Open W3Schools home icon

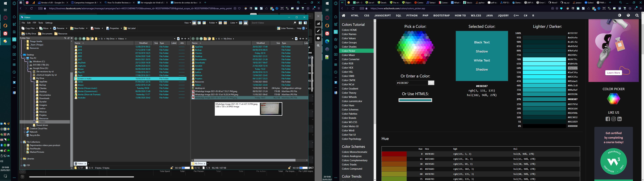tap(343, 15)
